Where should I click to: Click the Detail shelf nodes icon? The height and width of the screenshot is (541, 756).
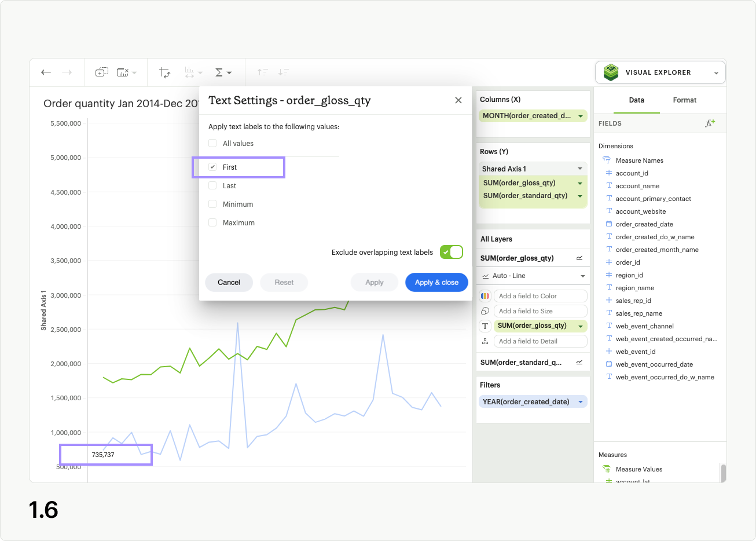point(485,341)
